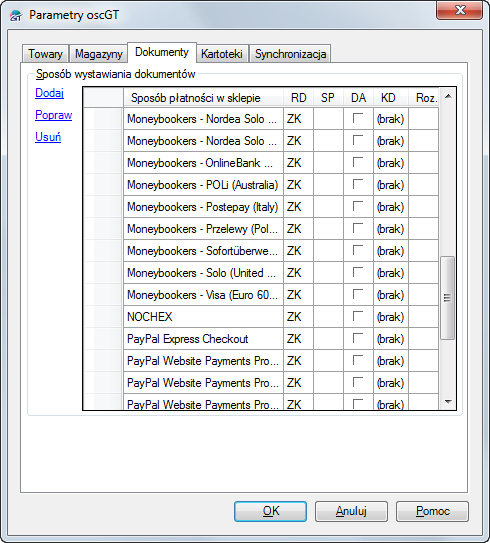The height and width of the screenshot is (543, 490).
Task: Click the 'Sposób płatności w sklepie' column header
Action: coord(203,98)
